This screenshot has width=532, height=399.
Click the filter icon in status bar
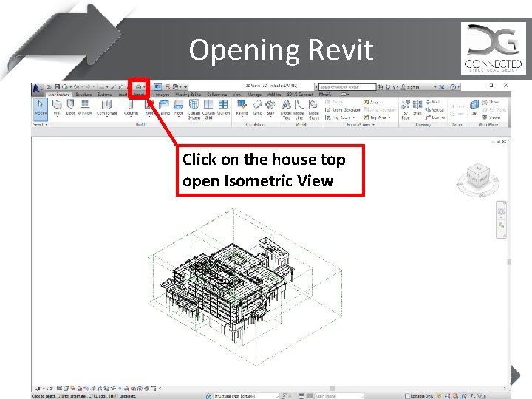(480, 396)
